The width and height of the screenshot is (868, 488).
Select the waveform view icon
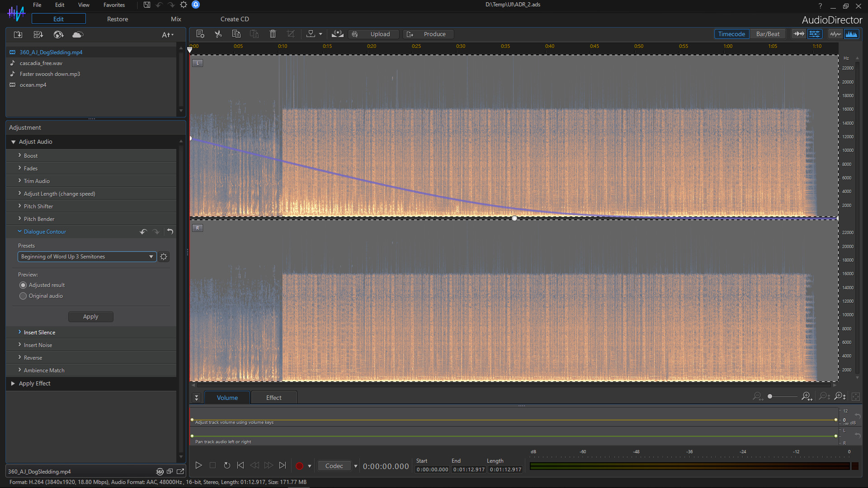835,34
